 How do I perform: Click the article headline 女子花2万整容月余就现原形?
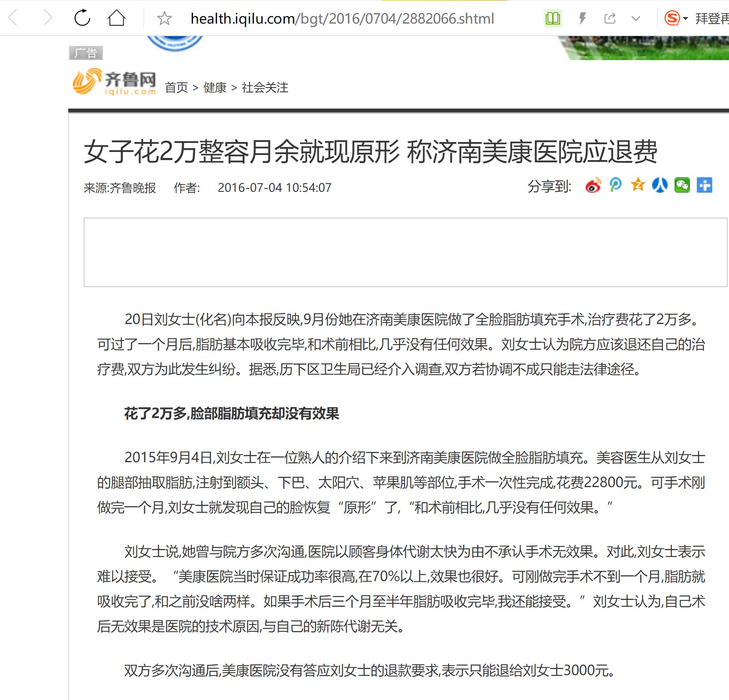tap(242, 152)
